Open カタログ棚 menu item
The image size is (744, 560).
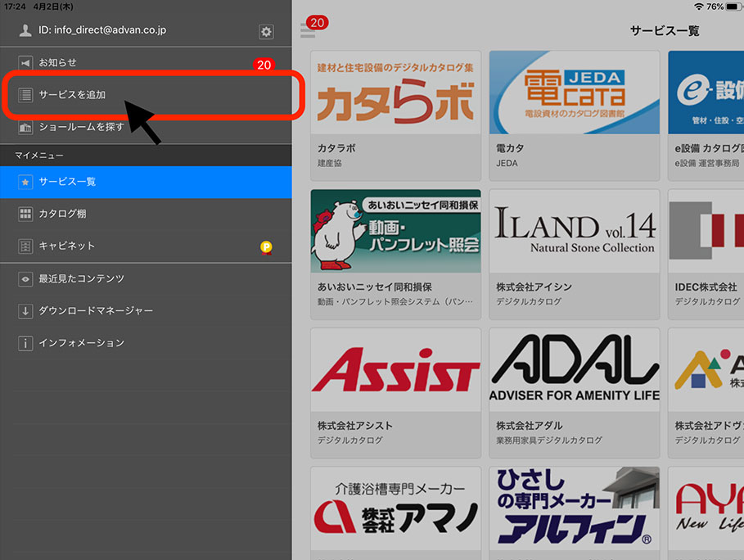point(147,214)
